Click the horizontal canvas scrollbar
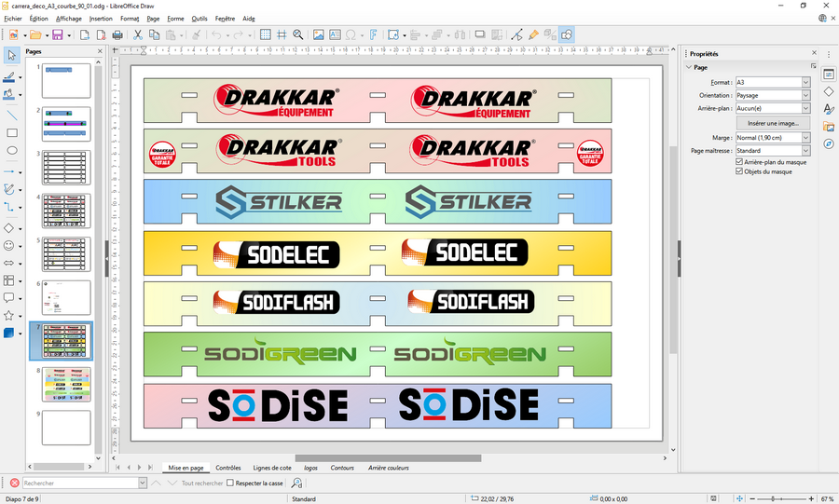The width and height of the screenshot is (839, 504). point(388,458)
